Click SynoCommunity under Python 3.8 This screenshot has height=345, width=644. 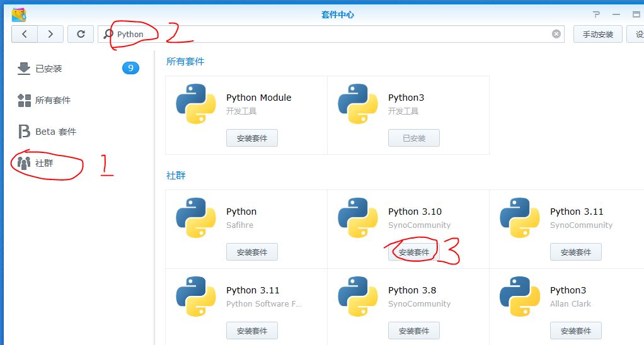pyautogui.click(x=419, y=304)
